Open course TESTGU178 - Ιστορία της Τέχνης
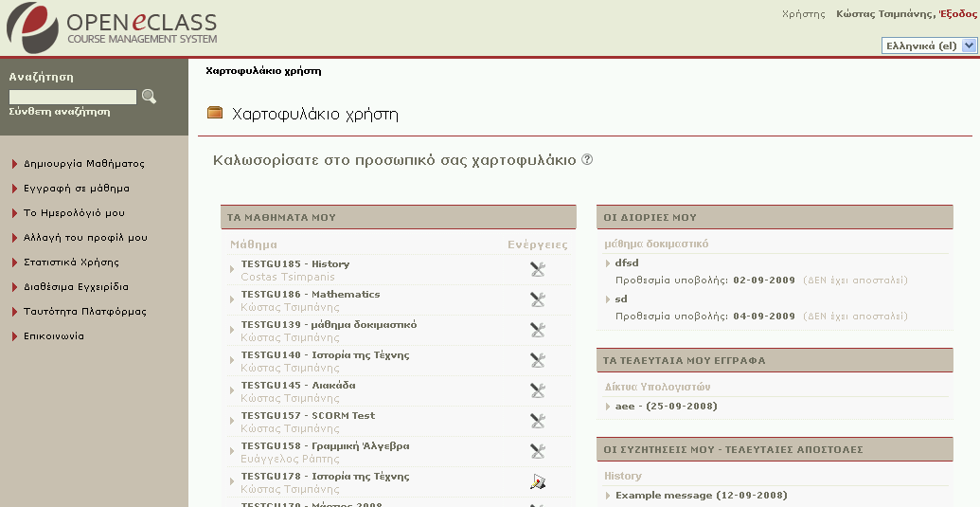 pos(325,476)
